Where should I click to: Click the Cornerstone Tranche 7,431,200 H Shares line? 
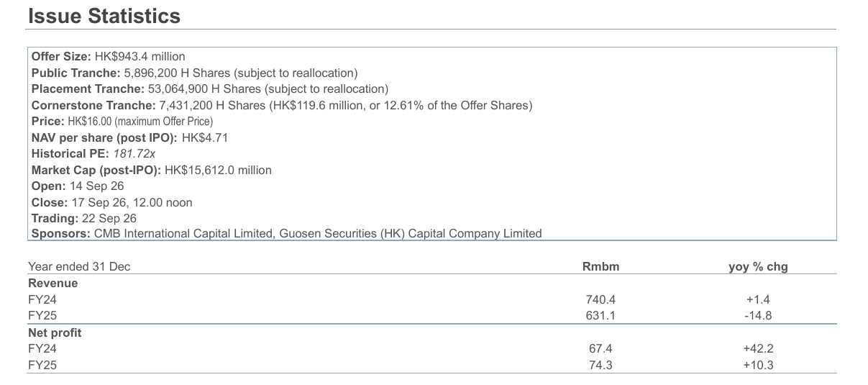coord(282,106)
